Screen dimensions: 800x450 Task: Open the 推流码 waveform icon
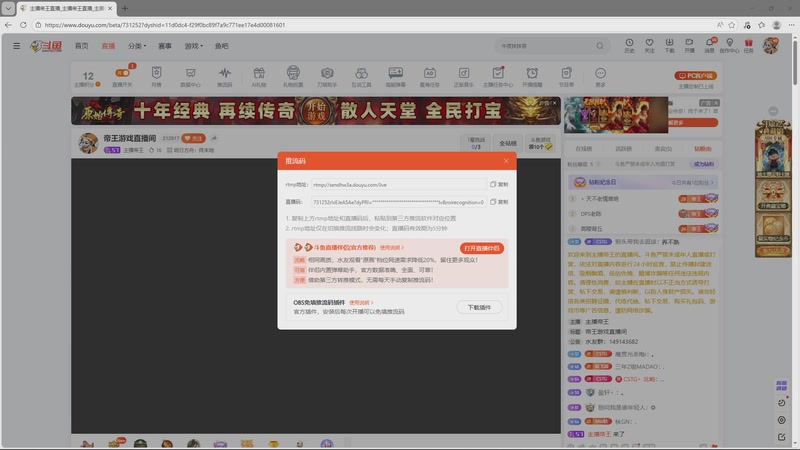click(x=224, y=76)
